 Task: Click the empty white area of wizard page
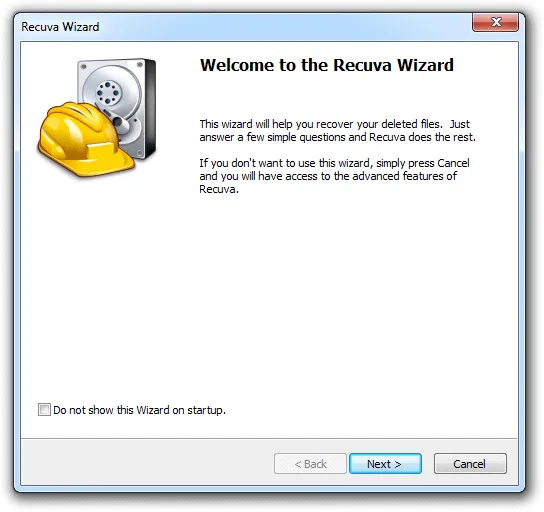coord(269,295)
